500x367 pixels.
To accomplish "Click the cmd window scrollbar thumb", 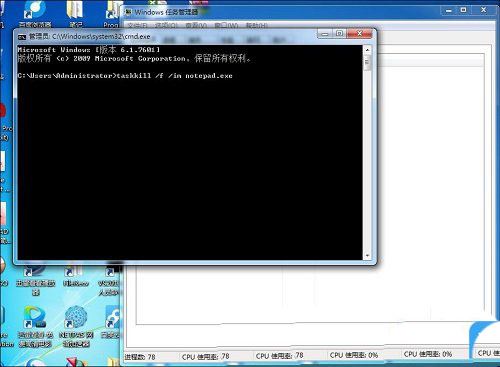I will click(367, 63).
